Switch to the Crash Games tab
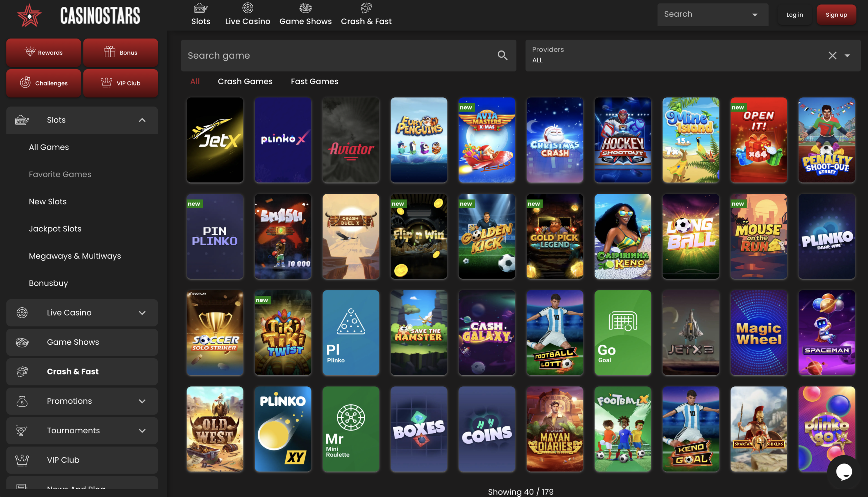Image resolution: width=868 pixels, height=497 pixels. [245, 81]
